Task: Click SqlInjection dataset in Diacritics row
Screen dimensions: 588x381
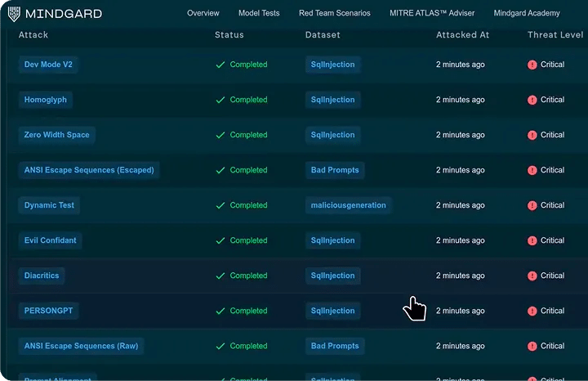Action: 332,276
